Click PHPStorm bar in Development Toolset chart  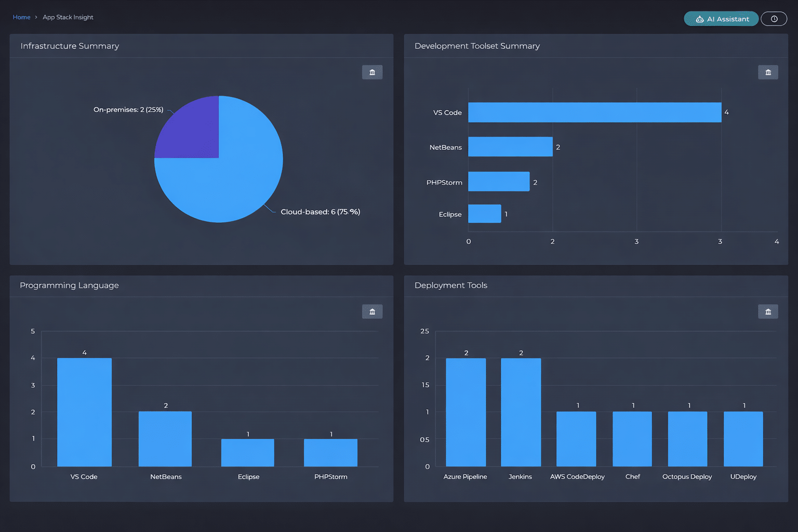click(499, 182)
